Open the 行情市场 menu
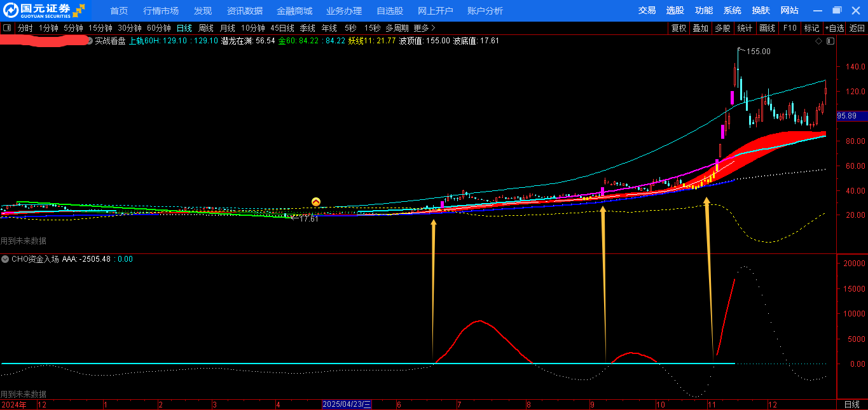The image size is (868, 410). coord(161,11)
